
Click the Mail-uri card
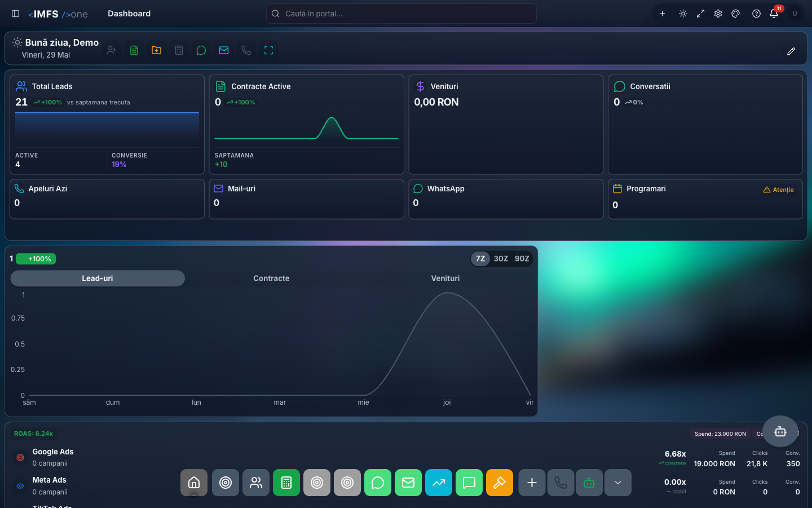tap(306, 199)
